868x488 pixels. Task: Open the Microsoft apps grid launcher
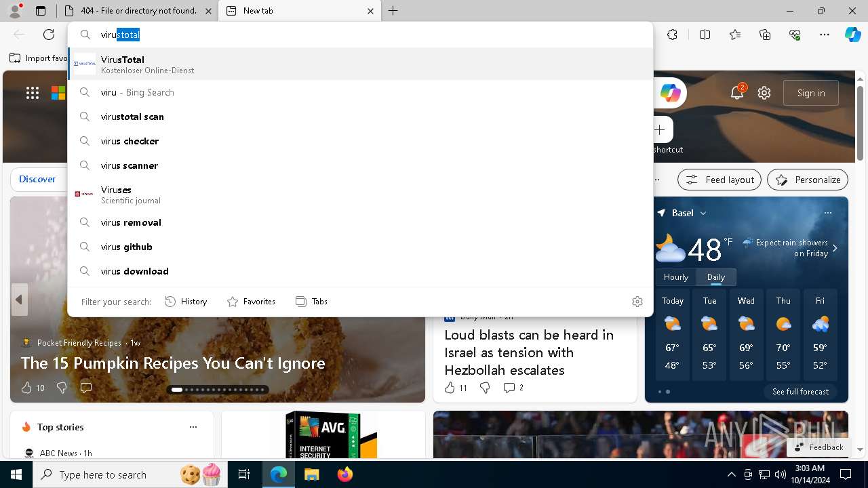(33, 93)
